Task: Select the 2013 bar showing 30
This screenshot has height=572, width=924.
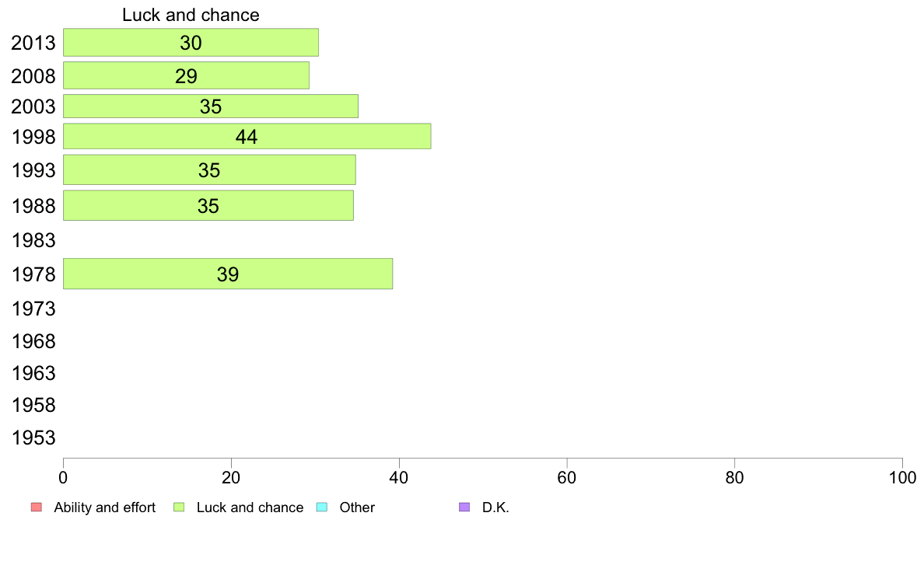Action: tap(191, 43)
